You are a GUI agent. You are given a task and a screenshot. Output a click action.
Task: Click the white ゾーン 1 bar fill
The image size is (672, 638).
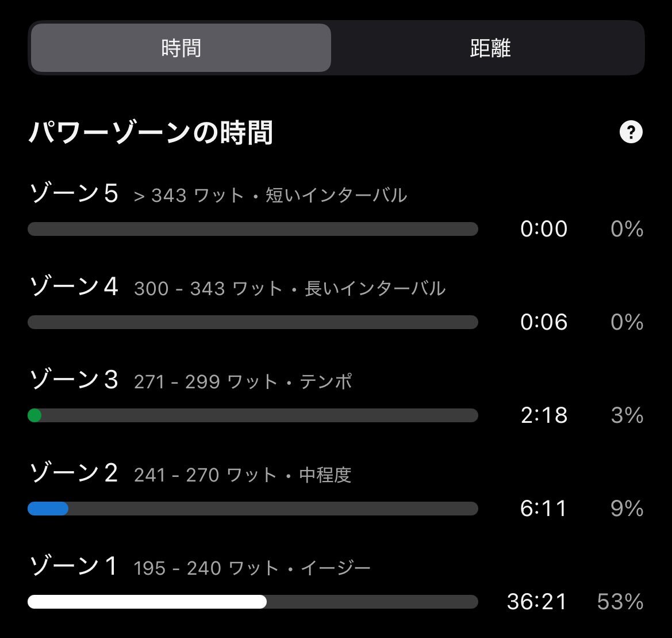pos(147,602)
